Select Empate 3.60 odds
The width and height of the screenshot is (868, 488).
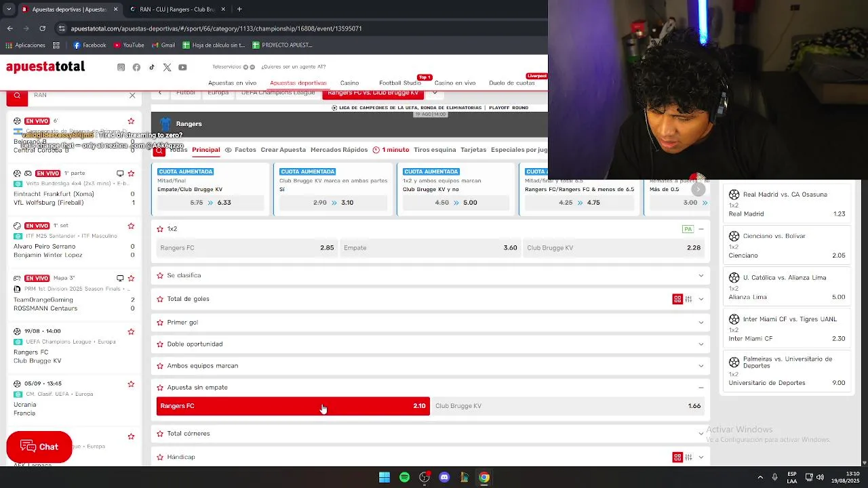[x=431, y=248]
